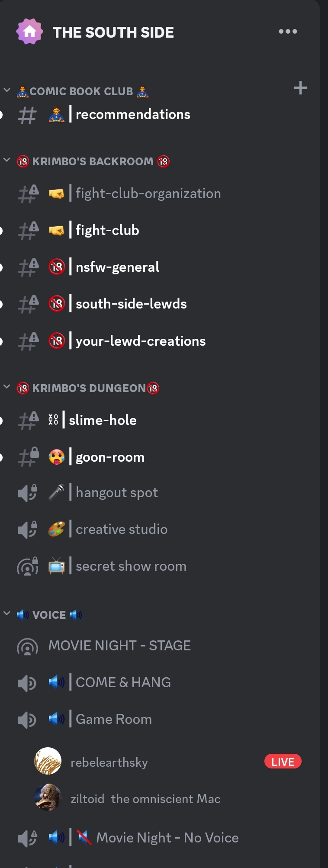This screenshot has width=328, height=868.
Task: Click rebelearthsky's avatar in Game Room
Action: coord(48,761)
